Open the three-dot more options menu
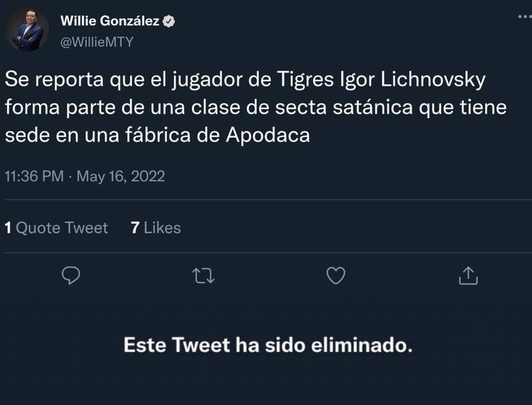Viewport: 532px width, 405px height. click(524, 16)
